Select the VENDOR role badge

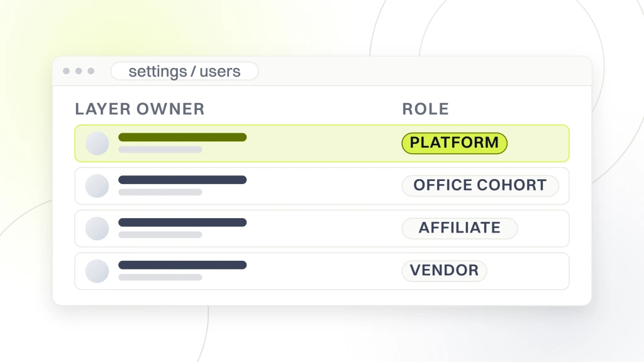444,271
